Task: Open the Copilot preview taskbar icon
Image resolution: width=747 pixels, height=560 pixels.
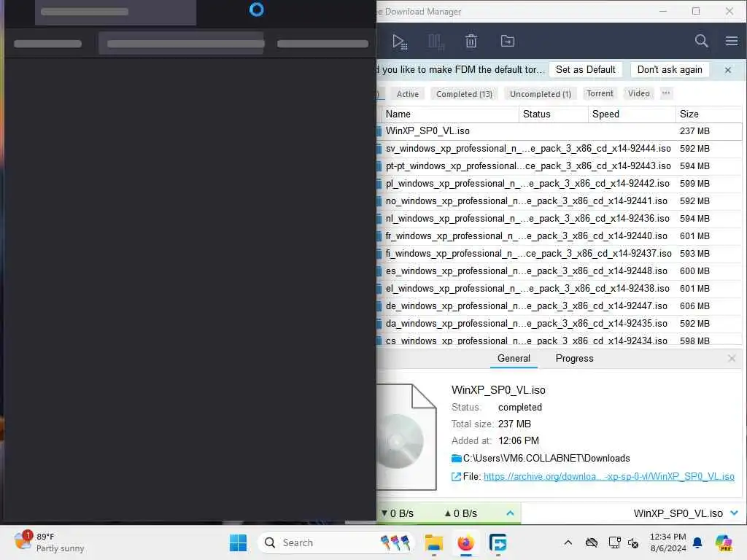Action: coord(724,542)
